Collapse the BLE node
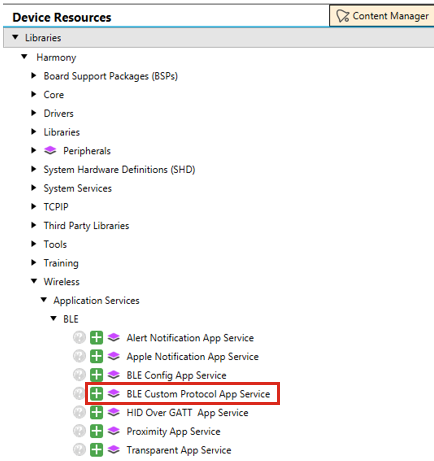Screen dimensions: 434x461 pos(54,319)
